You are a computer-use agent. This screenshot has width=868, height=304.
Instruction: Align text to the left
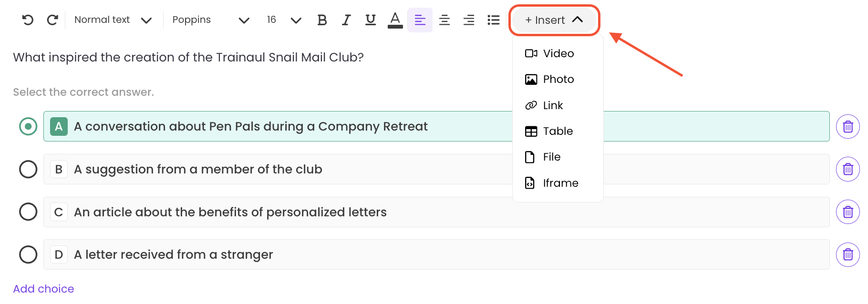tap(420, 20)
